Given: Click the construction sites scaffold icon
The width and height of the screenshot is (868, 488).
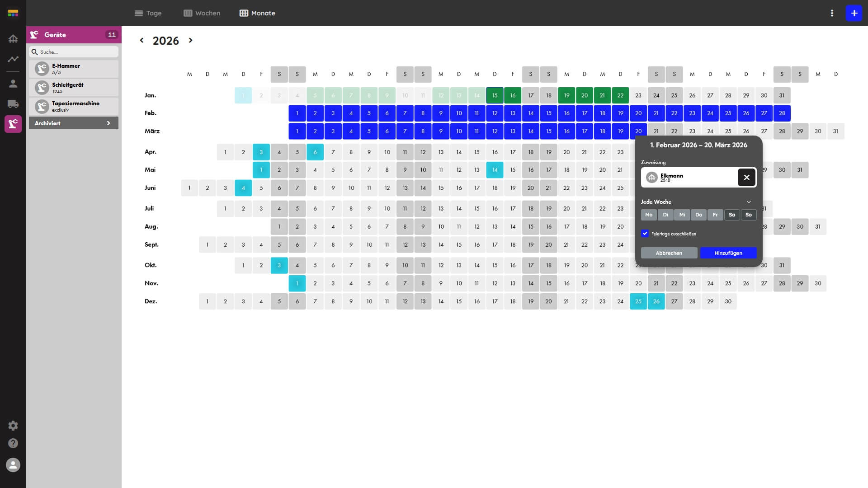Looking at the screenshot, I should click(x=13, y=39).
